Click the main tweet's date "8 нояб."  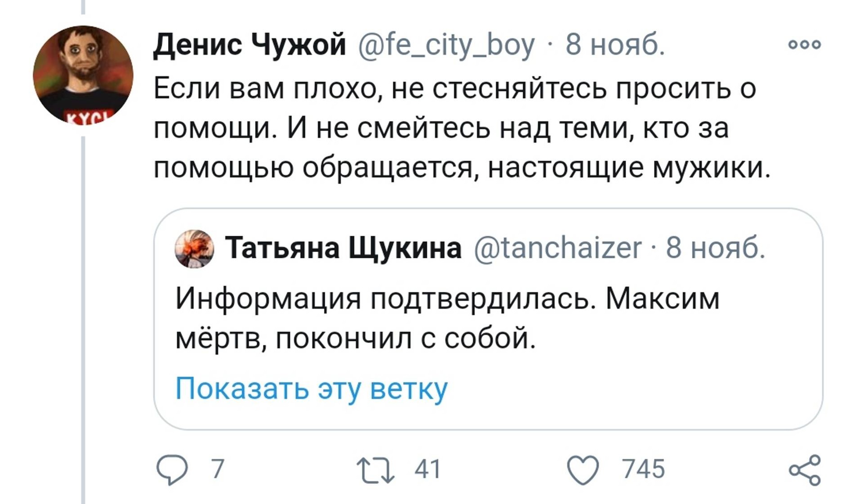tap(614, 44)
